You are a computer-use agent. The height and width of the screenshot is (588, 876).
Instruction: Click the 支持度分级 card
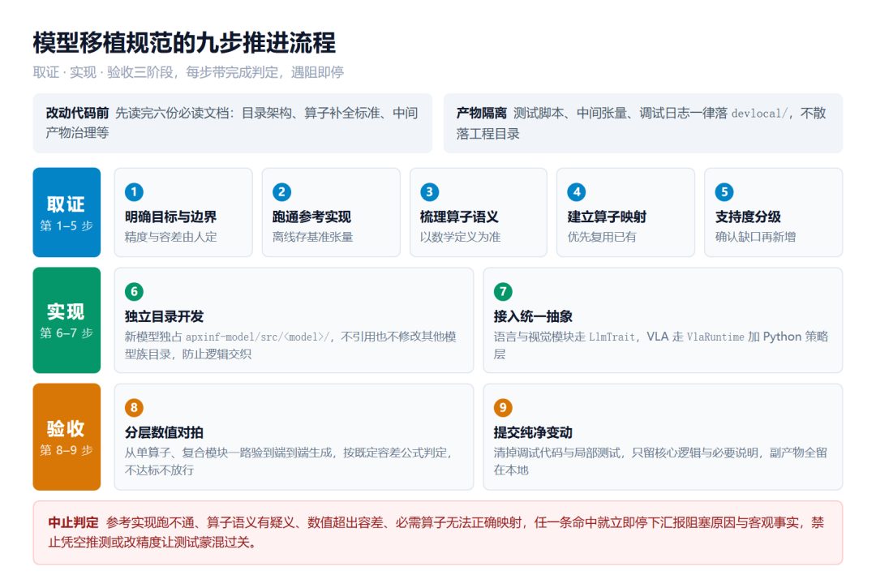(773, 212)
